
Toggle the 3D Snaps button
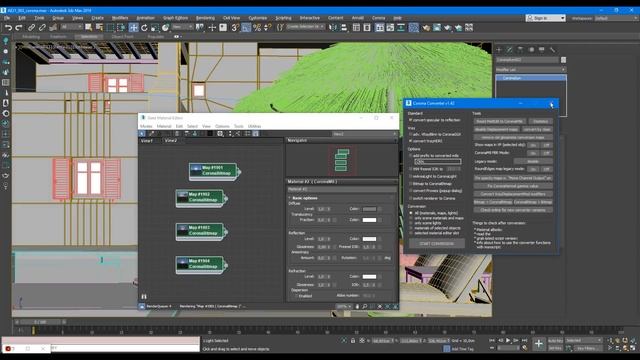236,28
